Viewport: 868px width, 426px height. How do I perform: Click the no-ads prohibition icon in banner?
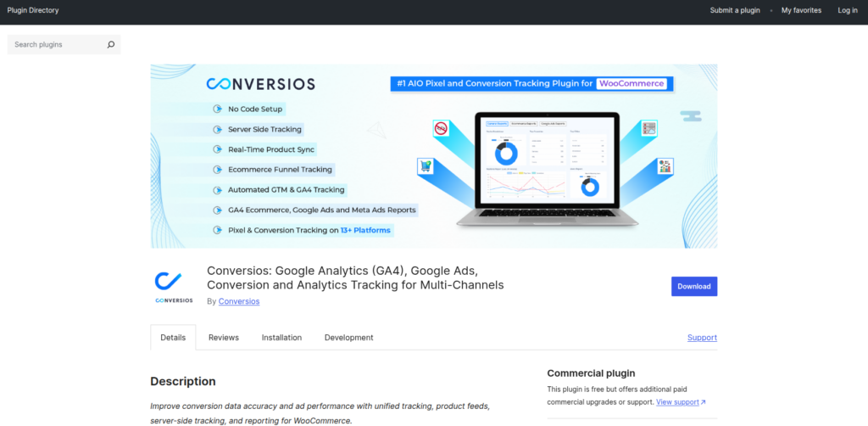(x=441, y=128)
